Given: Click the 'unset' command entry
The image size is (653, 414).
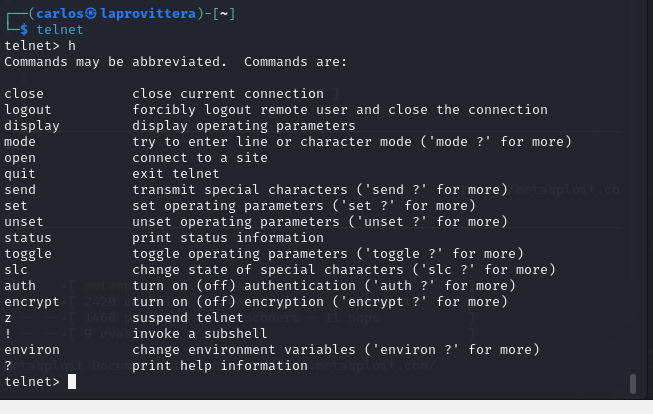Looking at the screenshot, I should point(24,222).
